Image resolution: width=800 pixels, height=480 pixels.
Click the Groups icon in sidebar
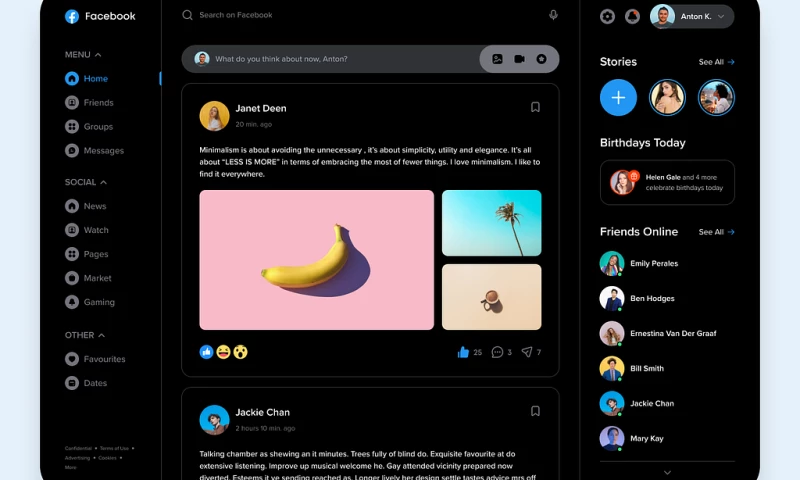tap(72, 127)
